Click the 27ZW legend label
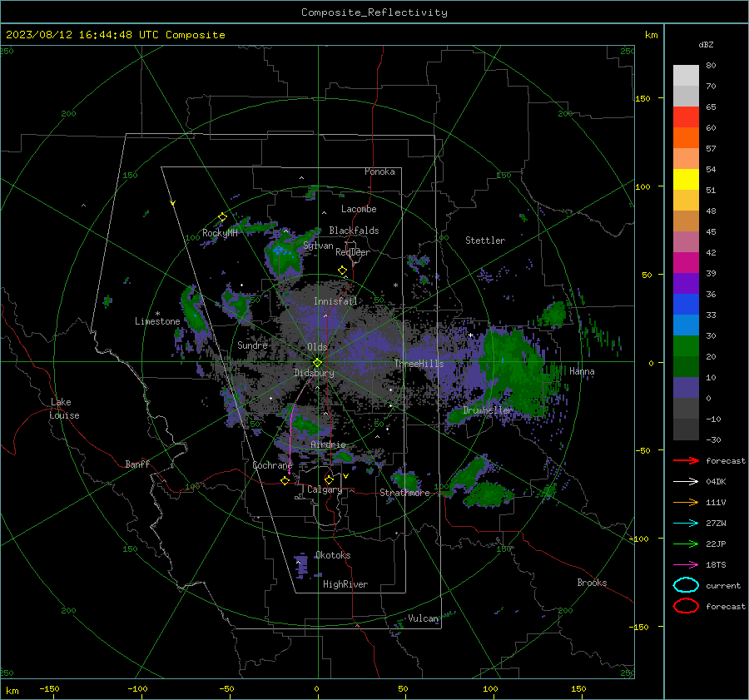This screenshot has height=700, width=749. click(x=716, y=524)
